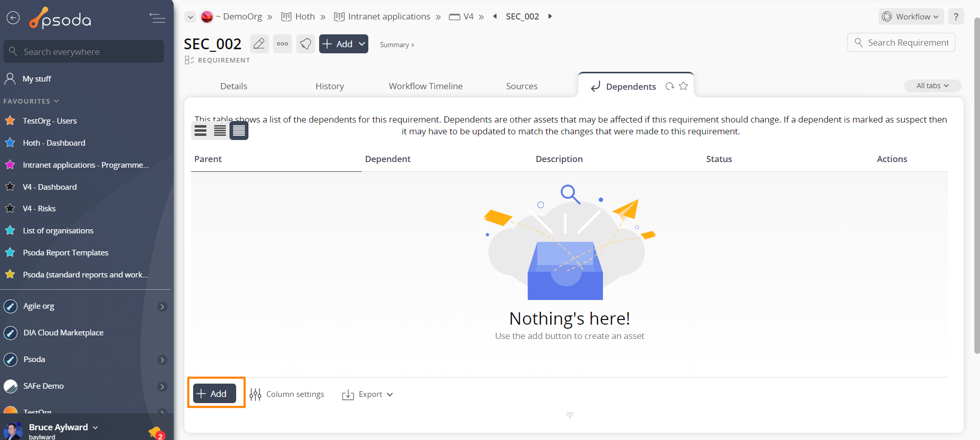Image resolution: width=980 pixels, height=440 pixels.
Task: Open the top Add dropdown button
Action: click(x=344, y=44)
